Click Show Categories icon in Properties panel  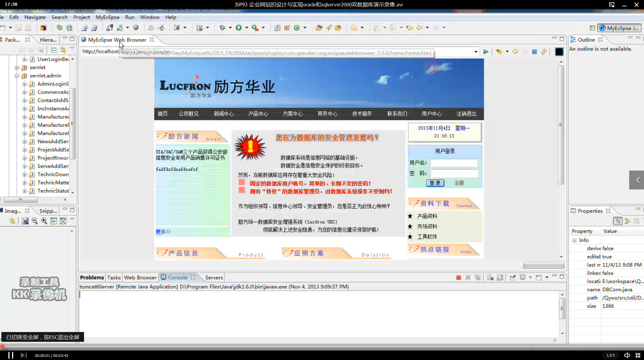point(618,221)
